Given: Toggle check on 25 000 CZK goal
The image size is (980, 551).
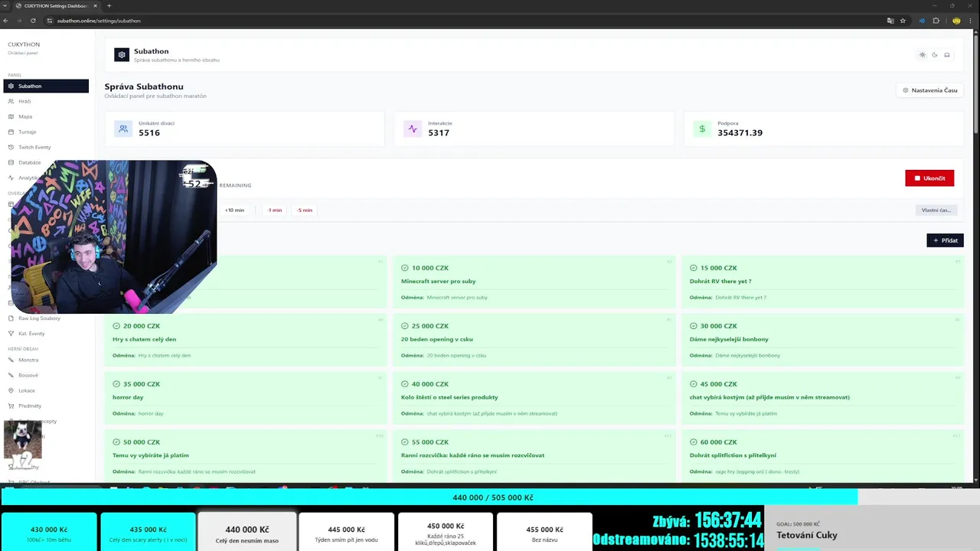Looking at the screenshot, I should (405, 326).
